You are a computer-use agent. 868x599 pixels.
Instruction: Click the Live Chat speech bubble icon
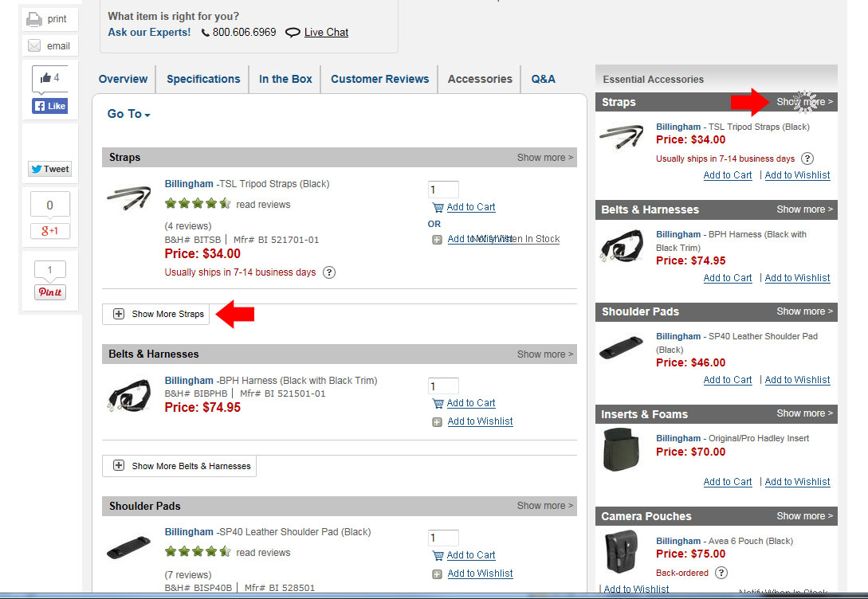pyautogui.click(x=293, y=33)
